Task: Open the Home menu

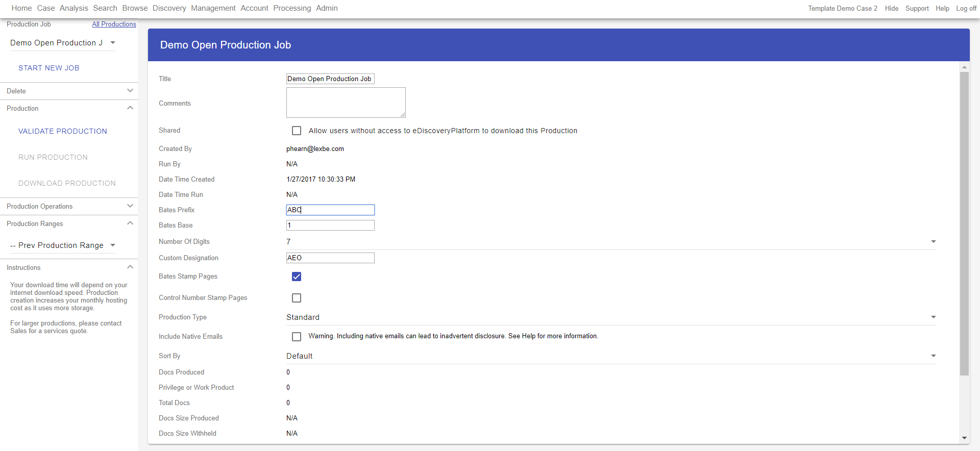Action: 21,8
